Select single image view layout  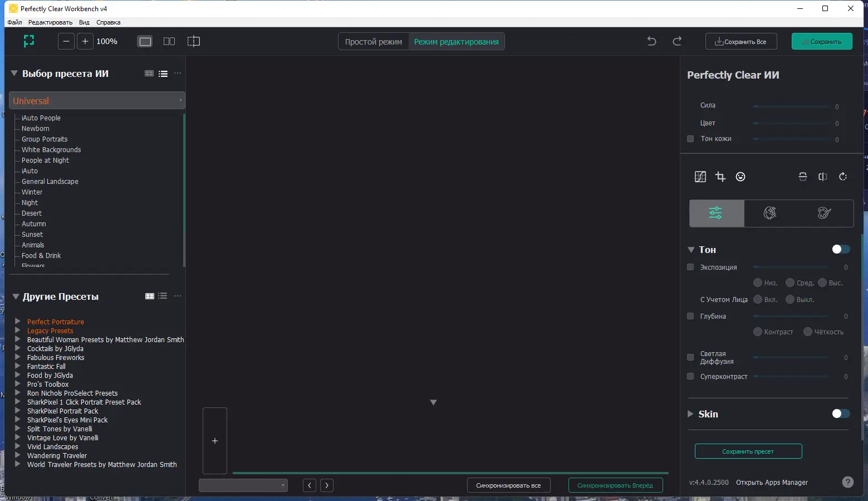pyautogui.click(x=145, y=41)
